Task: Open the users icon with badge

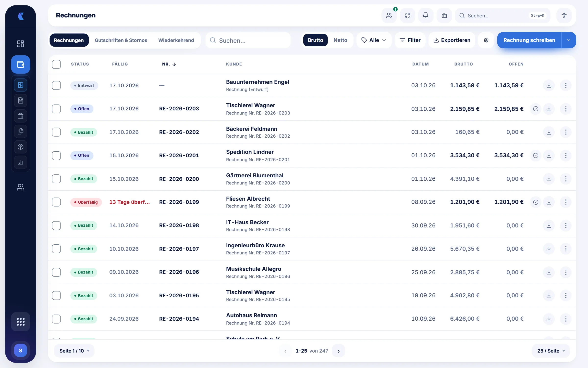Action: [389, 15]
